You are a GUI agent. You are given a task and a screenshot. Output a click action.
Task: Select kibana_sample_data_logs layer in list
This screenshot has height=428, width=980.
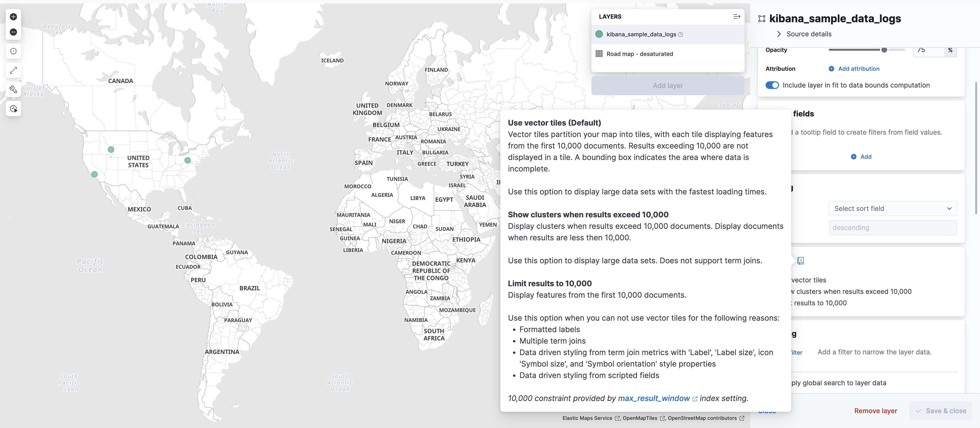tap(641, 34)
